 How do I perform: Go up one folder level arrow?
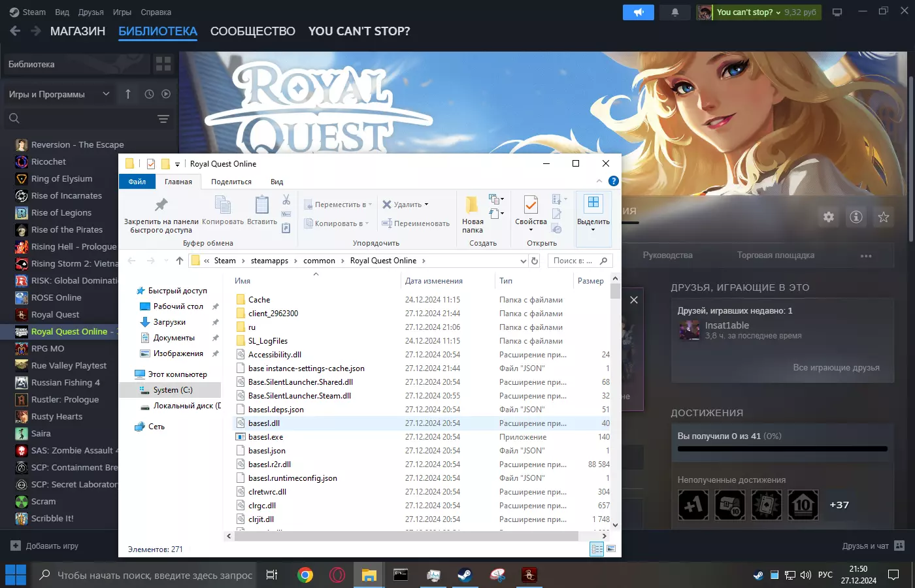pyautogui.click(x=180, y=261)
